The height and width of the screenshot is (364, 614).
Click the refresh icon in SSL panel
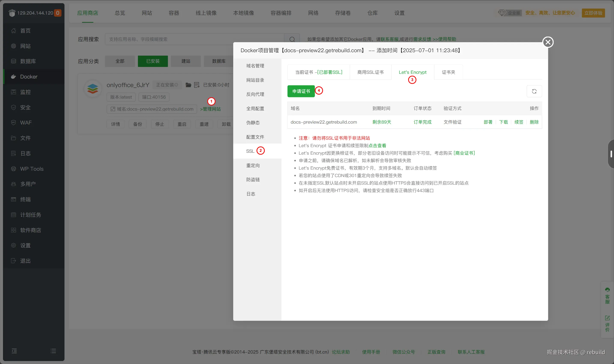(534, 91)
